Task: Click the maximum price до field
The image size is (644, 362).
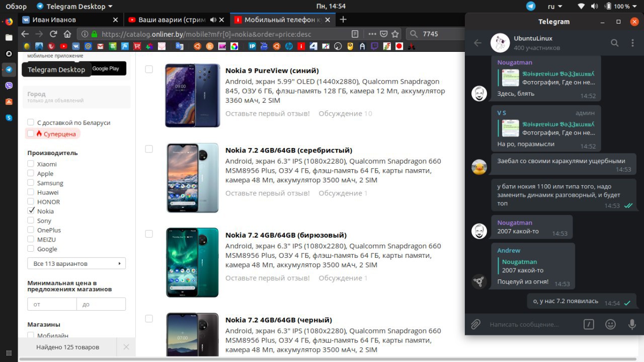Action: tap(101, 304)
